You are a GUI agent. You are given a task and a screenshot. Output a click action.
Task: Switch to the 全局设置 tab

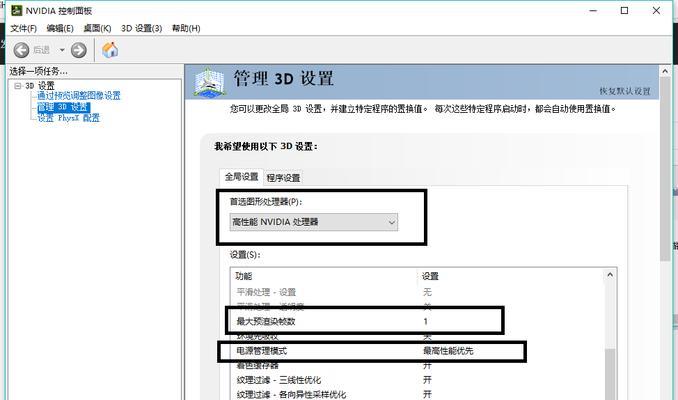coord(241,176)
